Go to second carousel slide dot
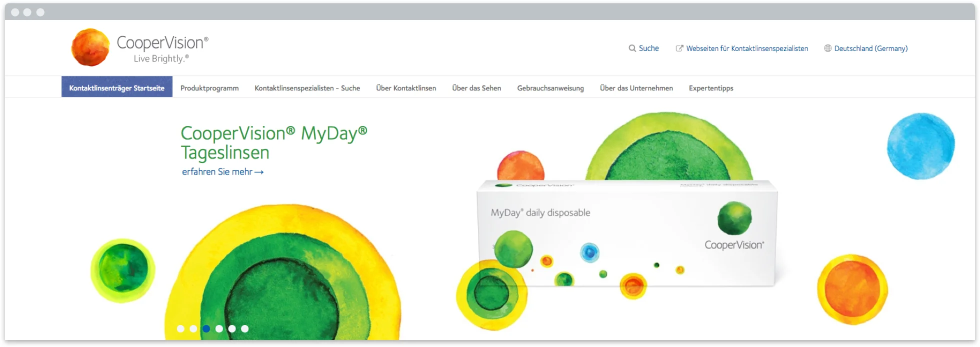The height and width of the screenshot is (347, 980). tap(193, 328)
